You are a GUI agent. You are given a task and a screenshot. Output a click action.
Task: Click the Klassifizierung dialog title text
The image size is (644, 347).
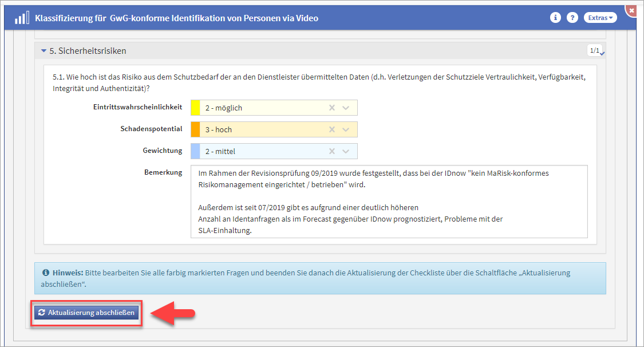click(176, 18)
